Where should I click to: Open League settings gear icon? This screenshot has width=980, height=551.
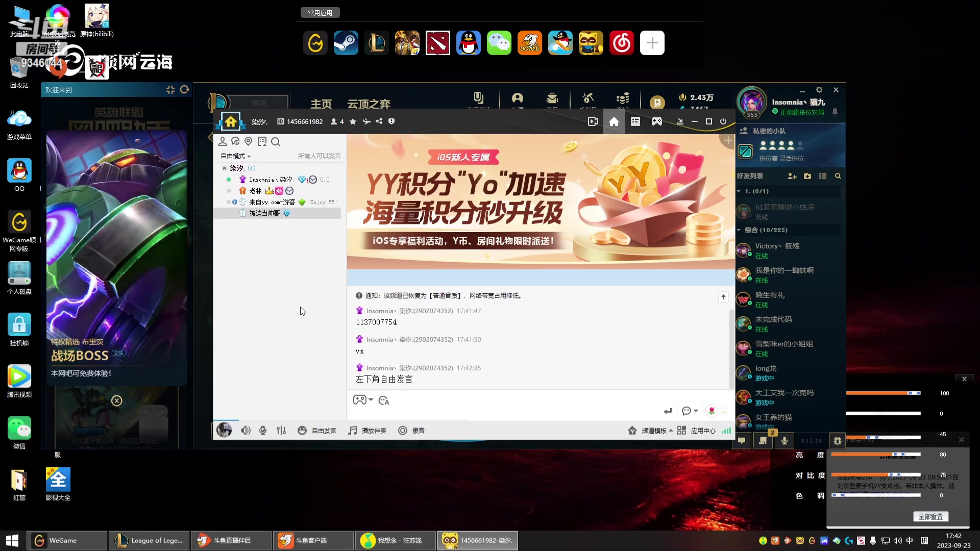pyautogui.click(x=819, y=90)
